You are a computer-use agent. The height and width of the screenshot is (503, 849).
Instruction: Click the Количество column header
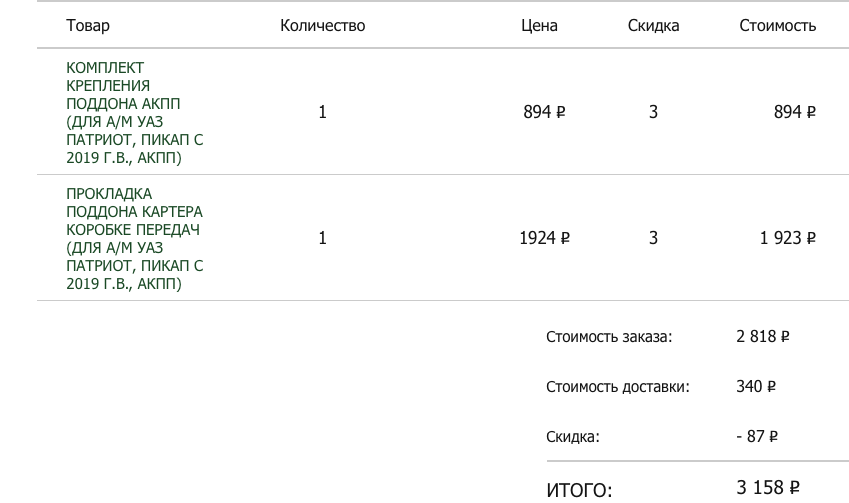(x=322, y=26)
